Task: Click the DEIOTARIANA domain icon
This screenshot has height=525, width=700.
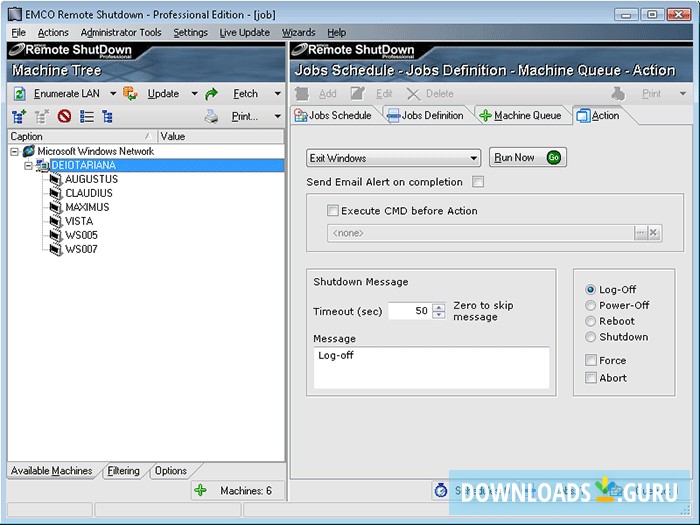Action: click(x=43, y=165)
